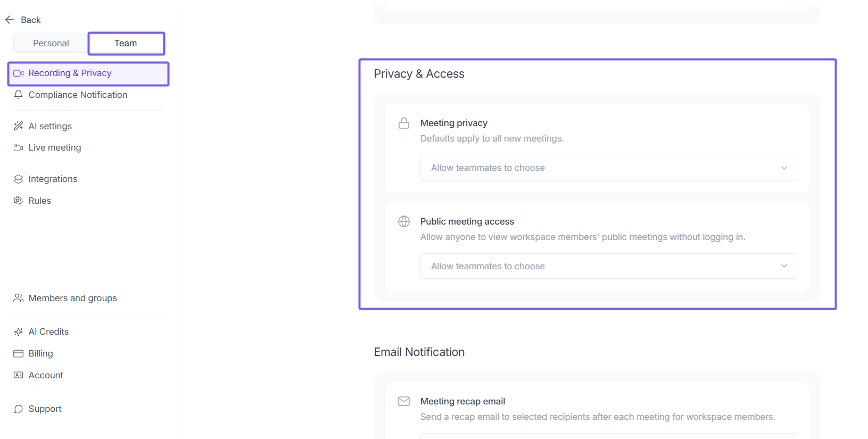Open the Account settings page
Viewport: 868px width, 439px height.
tap(46, 375)
